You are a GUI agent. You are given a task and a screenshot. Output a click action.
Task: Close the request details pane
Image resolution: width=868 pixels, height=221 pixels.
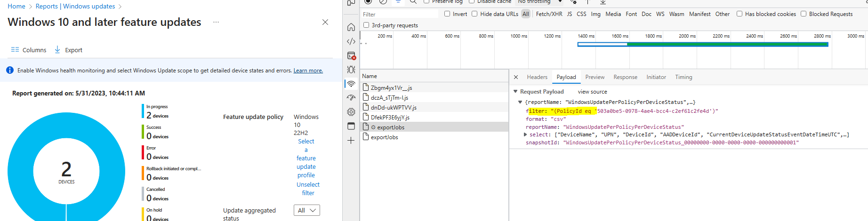point(516,77)
